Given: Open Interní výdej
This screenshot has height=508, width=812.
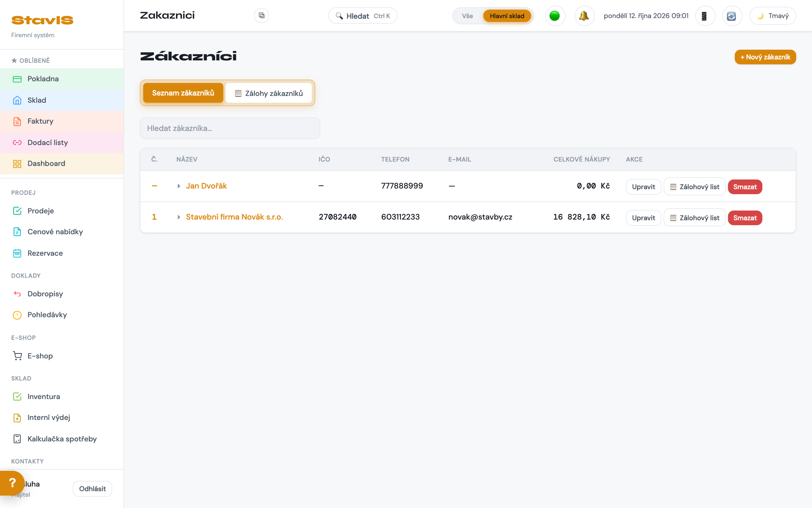Looking at the screenshot, I should 62,418.
